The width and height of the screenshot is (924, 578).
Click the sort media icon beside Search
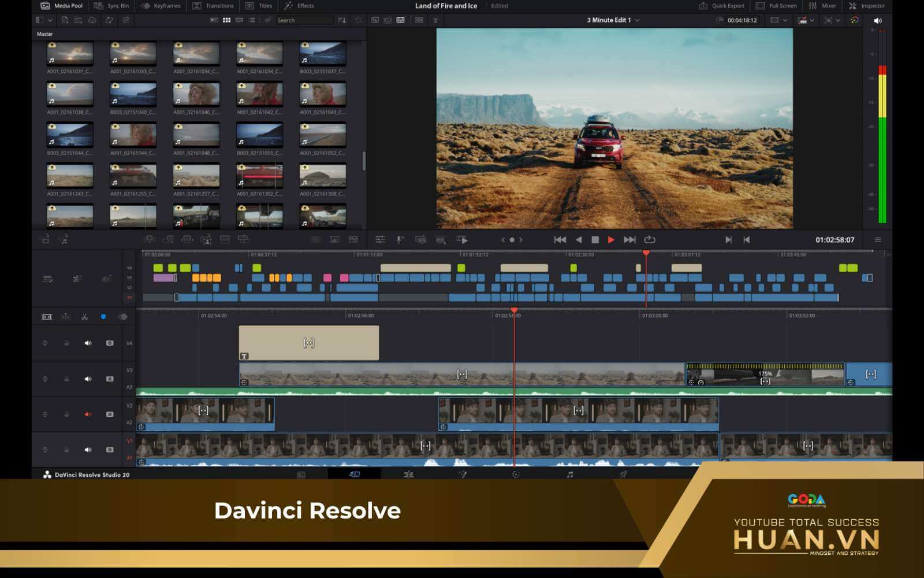[x=342, y=20]
